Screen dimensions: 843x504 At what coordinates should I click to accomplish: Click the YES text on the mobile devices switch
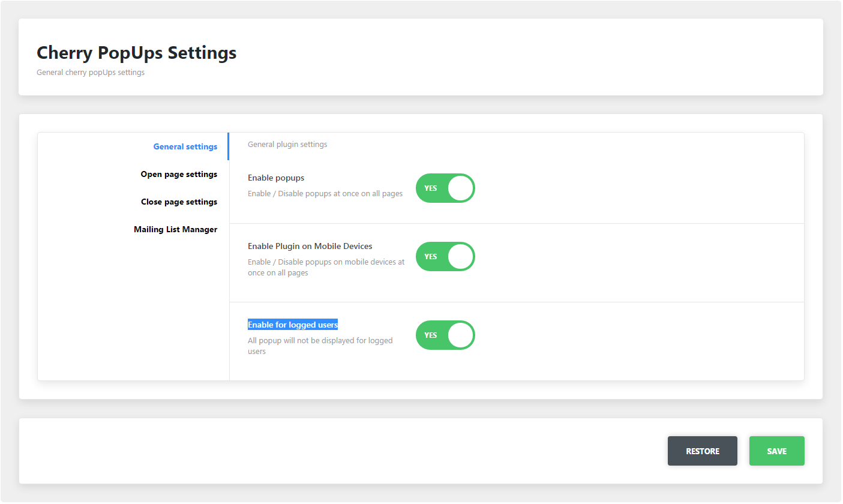[431, 257]
